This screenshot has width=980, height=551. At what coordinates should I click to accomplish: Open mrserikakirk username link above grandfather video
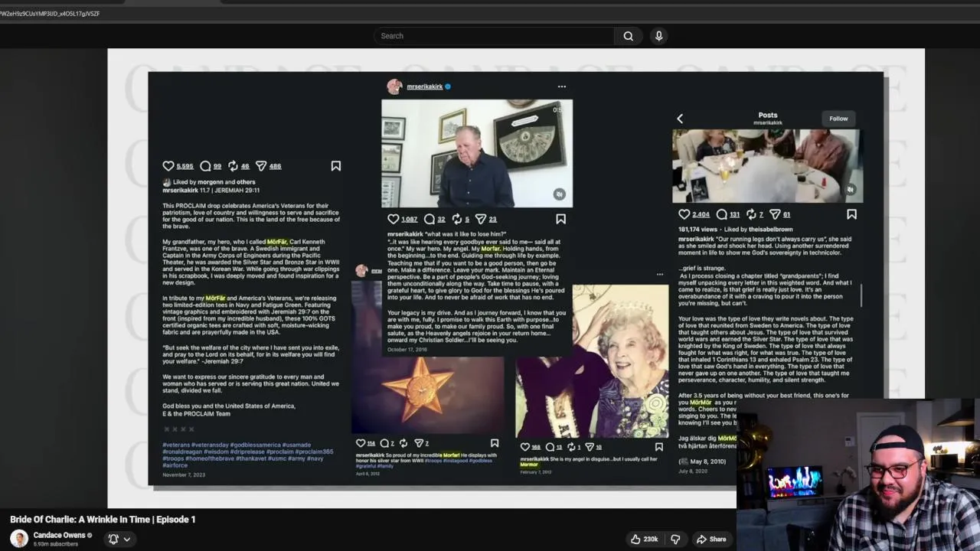click(x=425, y=86)
